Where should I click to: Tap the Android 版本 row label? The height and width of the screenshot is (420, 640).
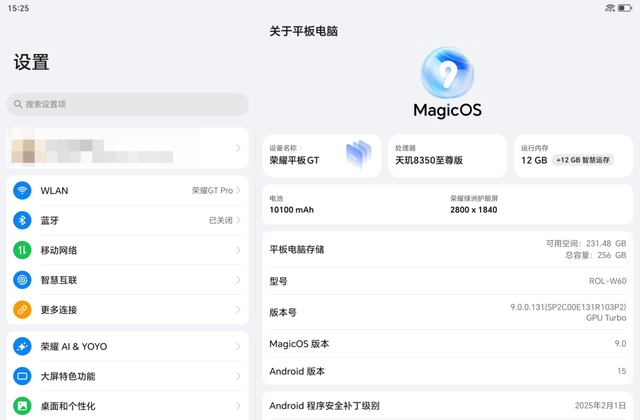[297, 371]
